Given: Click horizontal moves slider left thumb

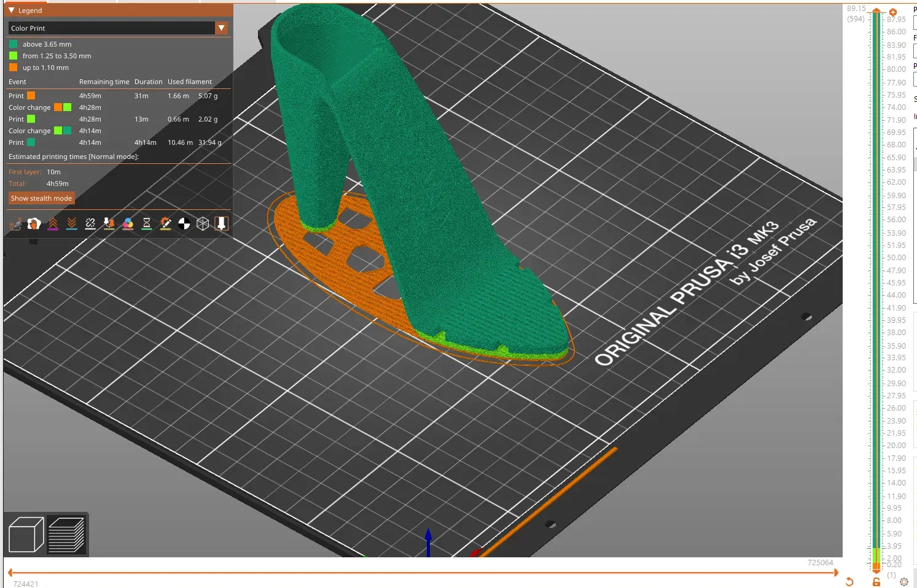Looking at the screenshot, I should click(10, 573).
